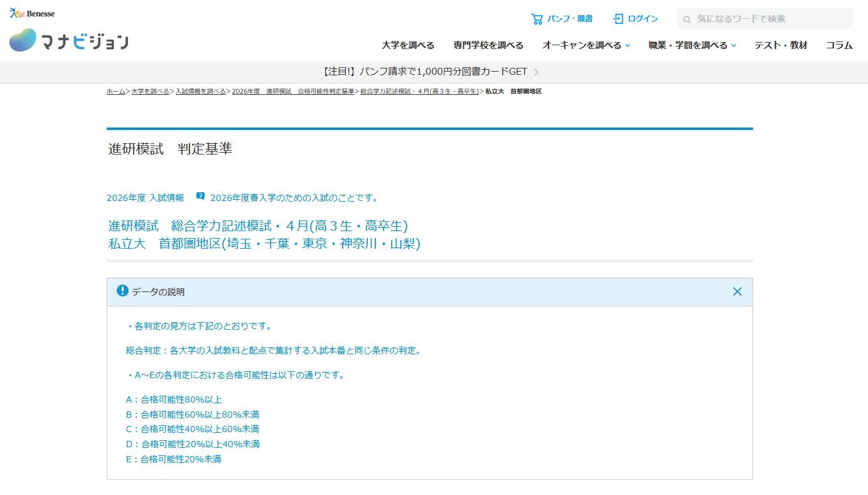
Task: Click the chevron after 図書カードGET banner
Action: click(x=537, y=72)
